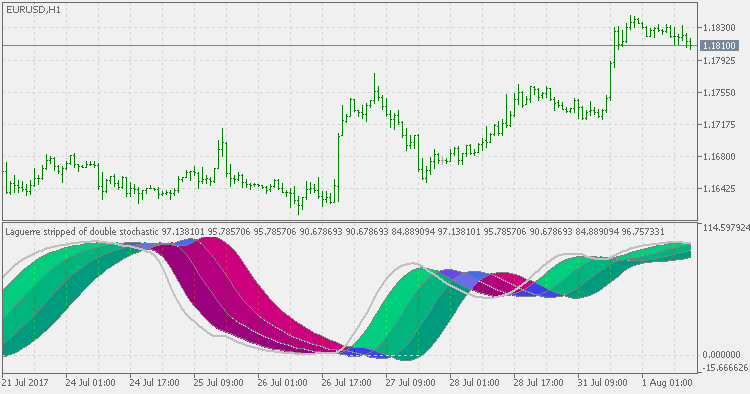Click the EURUSD,H1 chart symbol label
750x394 pixels.
coord(33,10)
